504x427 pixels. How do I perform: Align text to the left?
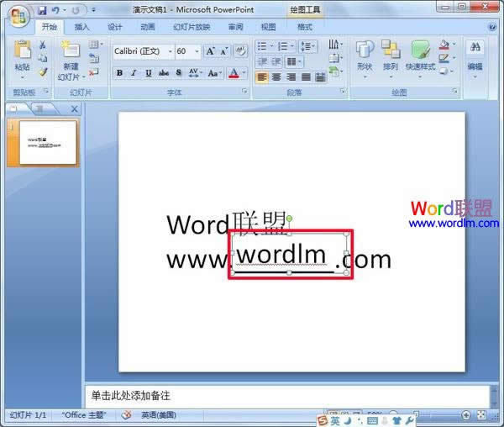(262, 77)
